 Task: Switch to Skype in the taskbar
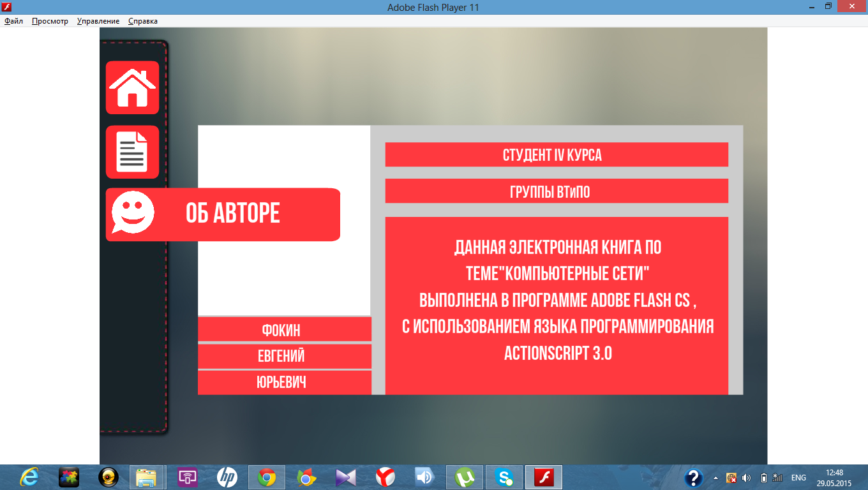(504, 477)
